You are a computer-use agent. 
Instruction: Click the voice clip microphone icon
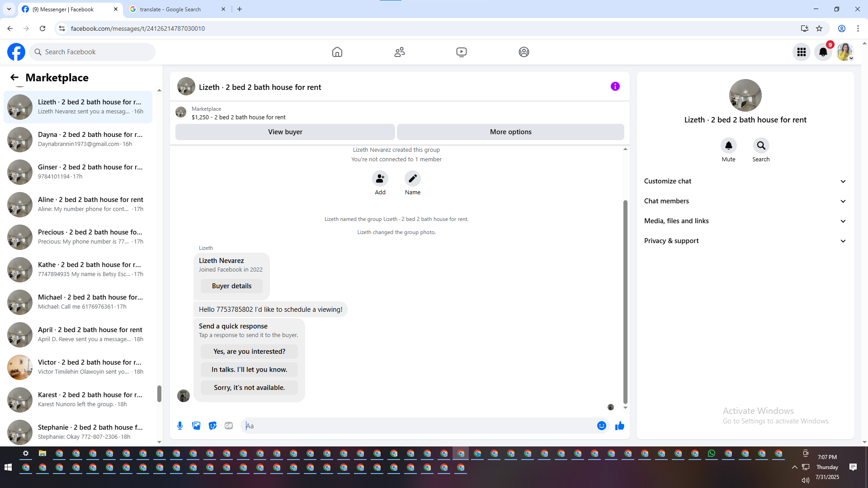coord(180,426)
